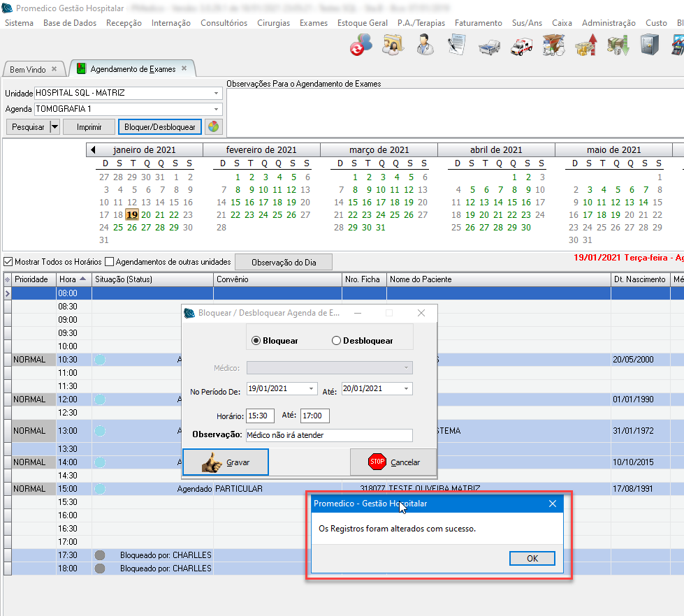Click the document with pen toolbar icon
The height and width of the screenshot is (616, 684).
tap(457, 46)
